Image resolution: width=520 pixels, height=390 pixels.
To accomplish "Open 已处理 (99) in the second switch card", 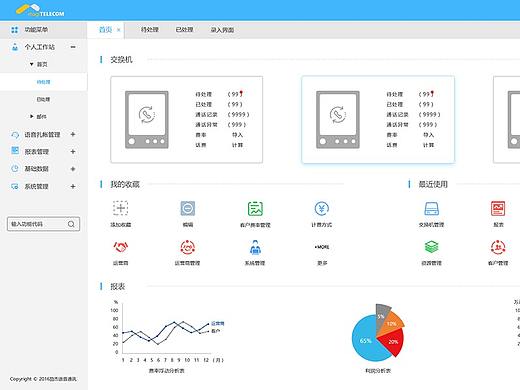I will (x=410, y=104).
